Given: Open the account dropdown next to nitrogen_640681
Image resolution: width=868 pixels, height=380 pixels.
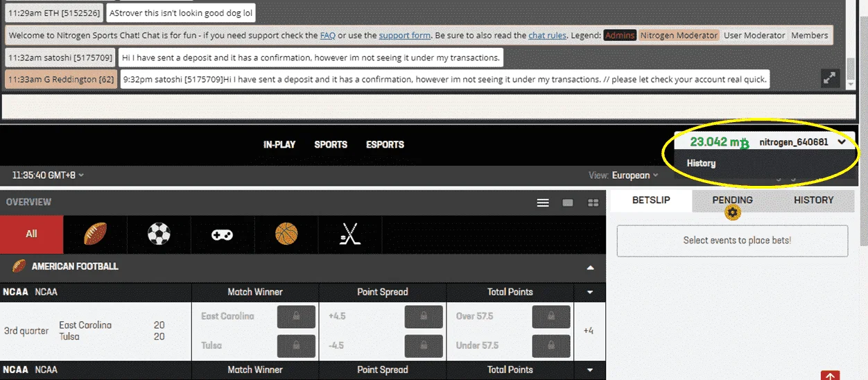Looking at the screenshot, I should (841, 142).
